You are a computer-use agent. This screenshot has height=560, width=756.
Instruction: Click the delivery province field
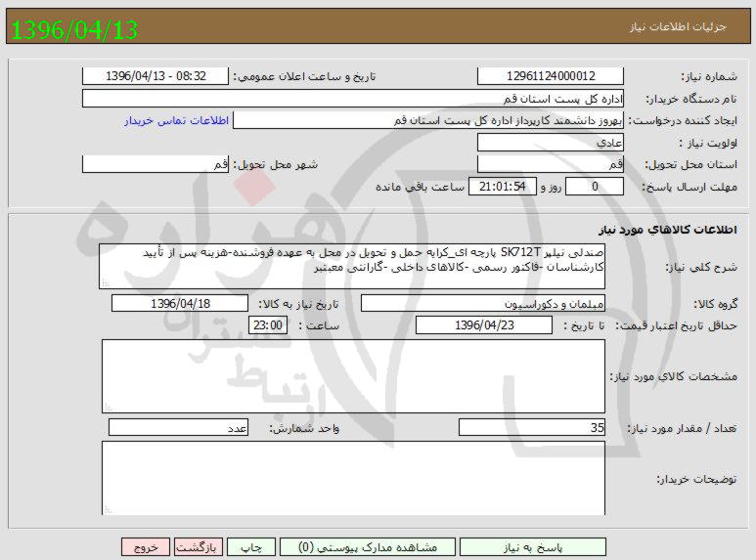(x=551, y=164)
